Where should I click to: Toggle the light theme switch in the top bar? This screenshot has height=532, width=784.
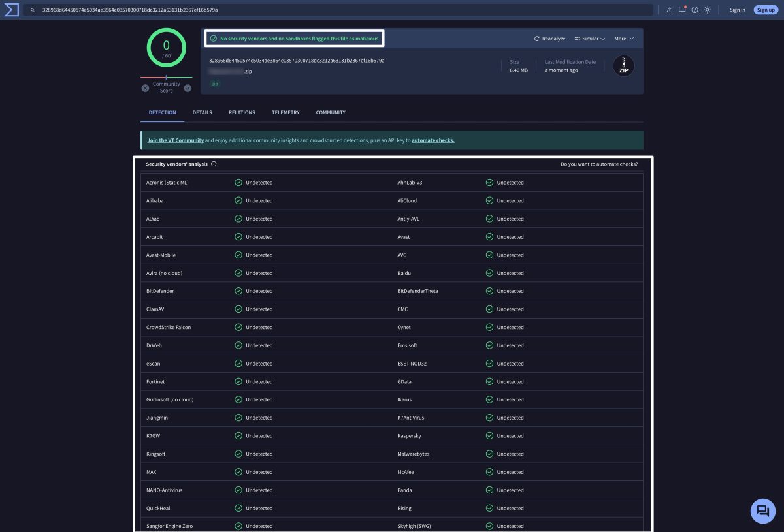[x=708, y=10]
